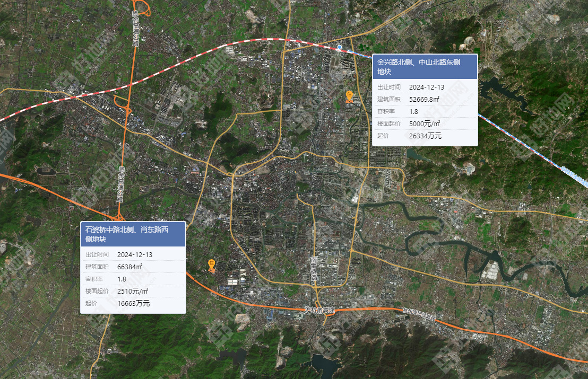This screenshot has height=379, width=588.
Task: Click 52669.8㎡ building area value
Action: [x=423, y=99]
